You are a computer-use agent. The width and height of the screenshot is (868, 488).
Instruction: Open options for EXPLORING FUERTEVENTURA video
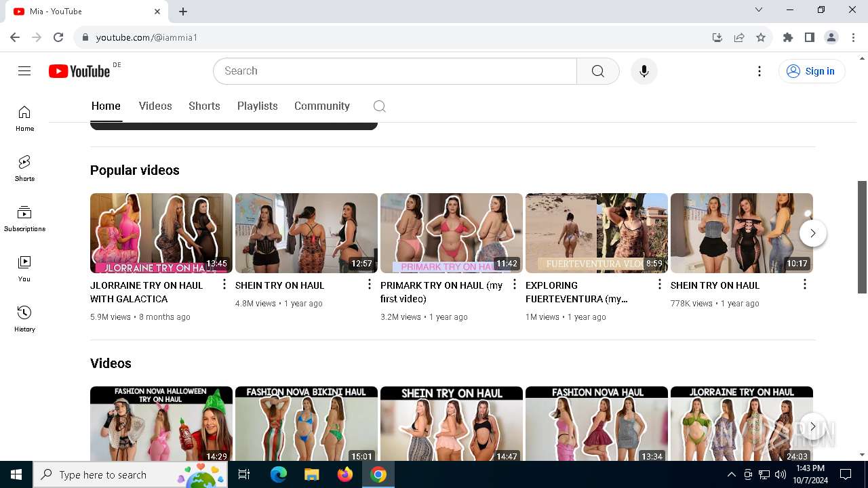click(660, 285)
